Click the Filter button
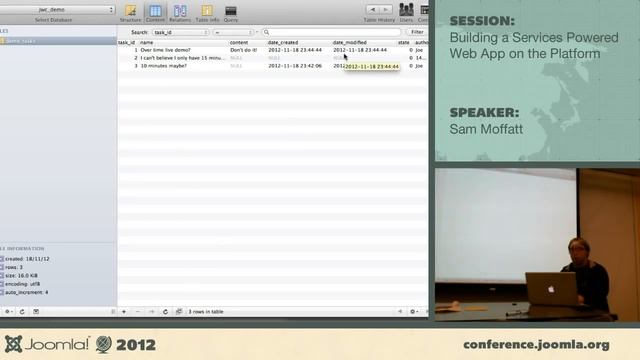The width and height of the screenshot is (640, 360). 417,32
